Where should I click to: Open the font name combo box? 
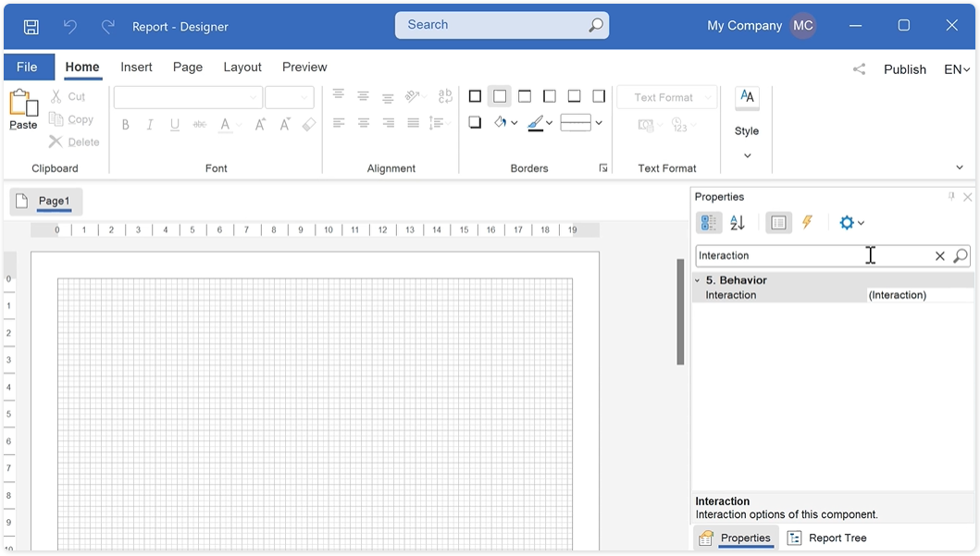pos(188,97)
